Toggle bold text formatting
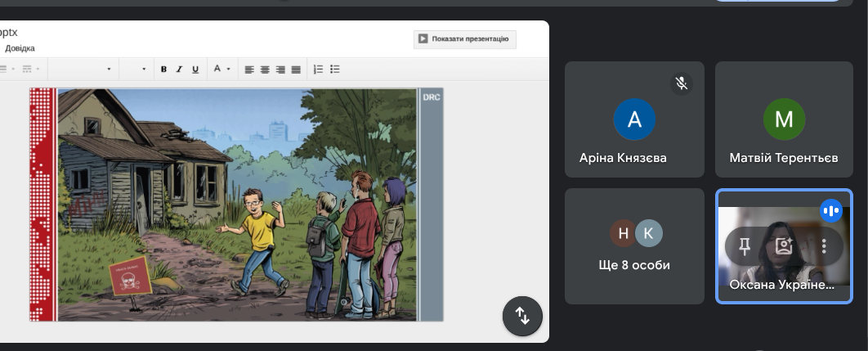Viewport: 868px width, 351px height. click(163, 70)
